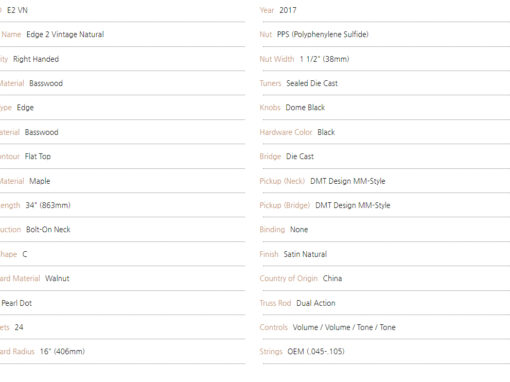Click the Strings OEM (.045-.105) value
Screen dimensions: 510x382
click(316, 352)
